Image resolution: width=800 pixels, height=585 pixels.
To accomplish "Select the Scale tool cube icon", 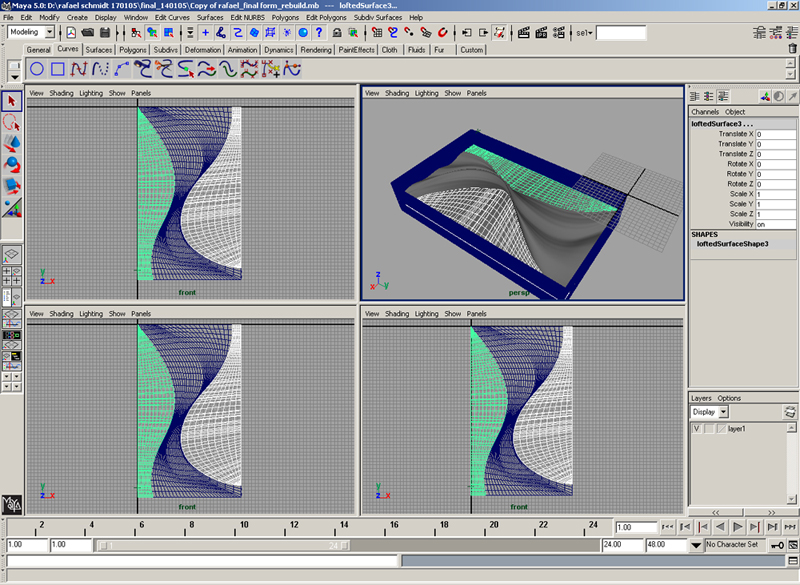I will (12, 186).
